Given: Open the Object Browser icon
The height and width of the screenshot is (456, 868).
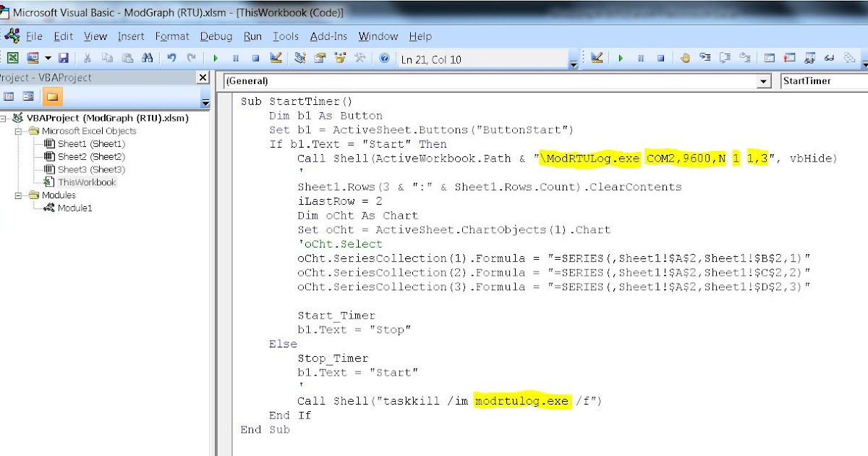Looking at the screenshot, I should [x=340, y=58].
